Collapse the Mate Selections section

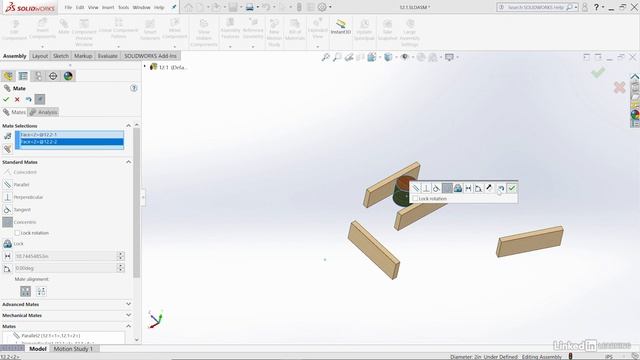[x=129, y=126]
